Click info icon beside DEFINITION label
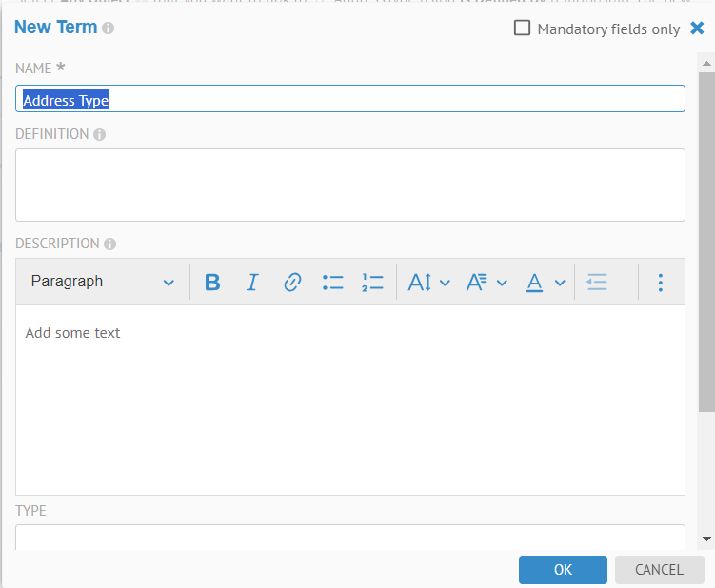Screen dimensions: 715x588 coord(100,135)
